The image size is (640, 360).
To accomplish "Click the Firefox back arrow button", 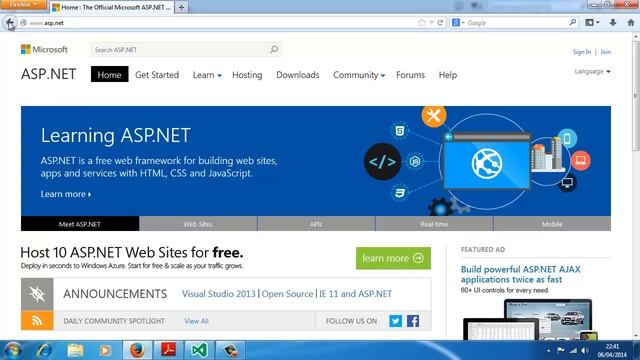I will coord(10,23).
